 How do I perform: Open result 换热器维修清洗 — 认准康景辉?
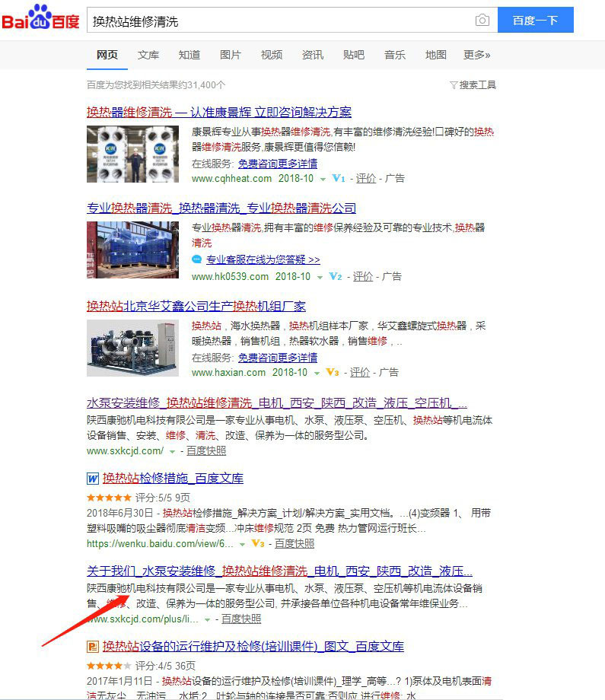point(218,112)
